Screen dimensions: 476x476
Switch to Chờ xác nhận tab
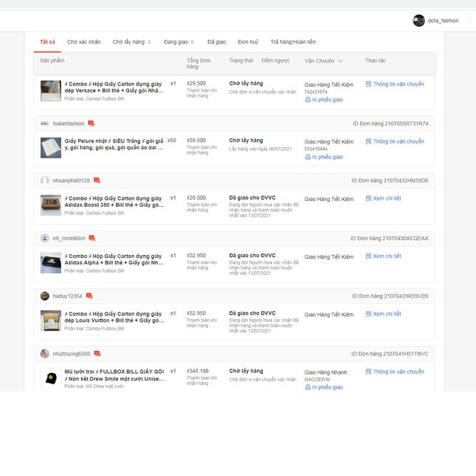click(x=84, y=42)
